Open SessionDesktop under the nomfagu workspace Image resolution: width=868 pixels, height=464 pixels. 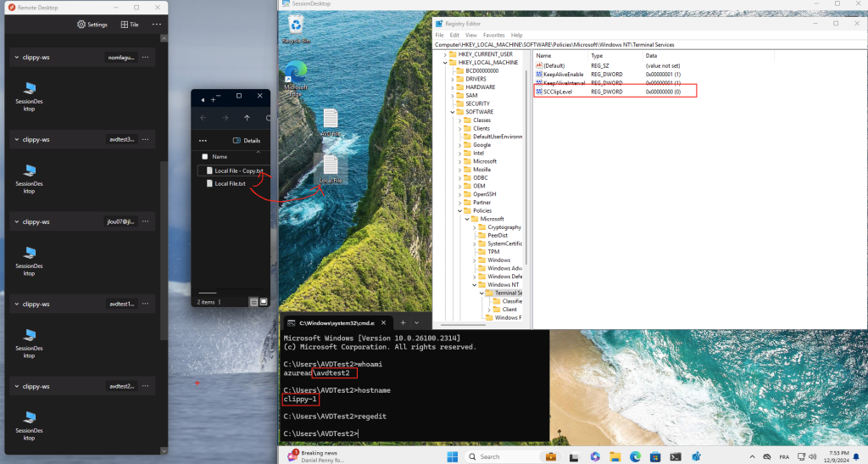tap(30, 98)
